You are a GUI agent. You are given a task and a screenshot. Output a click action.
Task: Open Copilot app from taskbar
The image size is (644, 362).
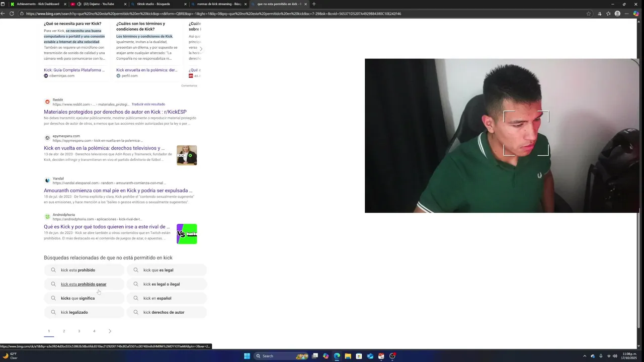click(x=326, y=356)
